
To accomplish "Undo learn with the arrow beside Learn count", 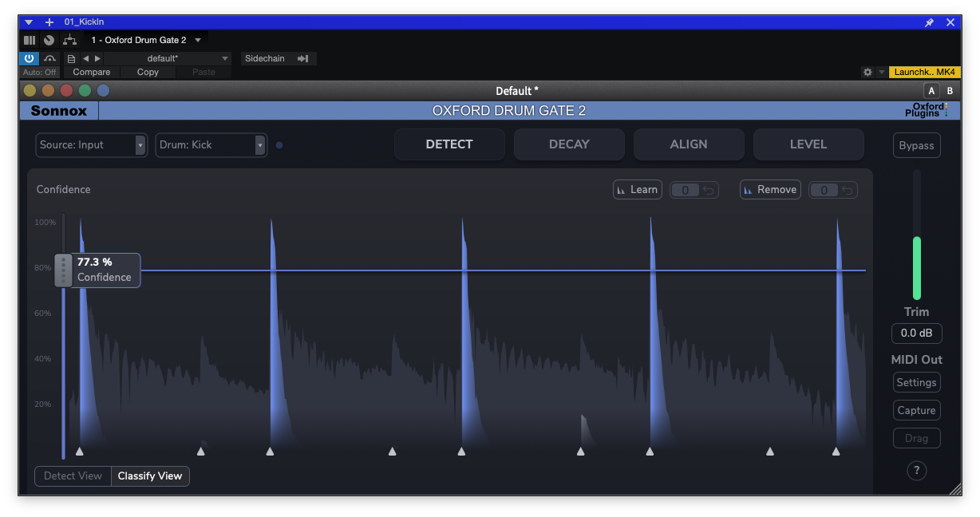I will pos(709,190).
